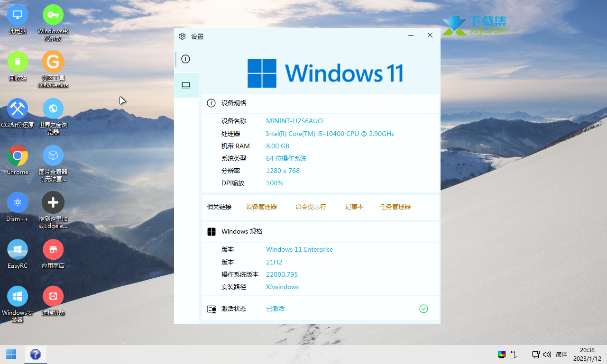Select the info tab in settings sidebar
The image size is (607, 364).
(x=186, y=59)
